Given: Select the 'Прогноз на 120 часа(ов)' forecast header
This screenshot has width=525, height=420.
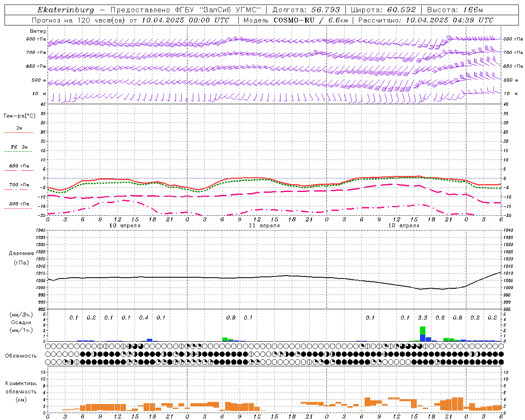Looking at the screenshot, I should [x=79, y=20].
